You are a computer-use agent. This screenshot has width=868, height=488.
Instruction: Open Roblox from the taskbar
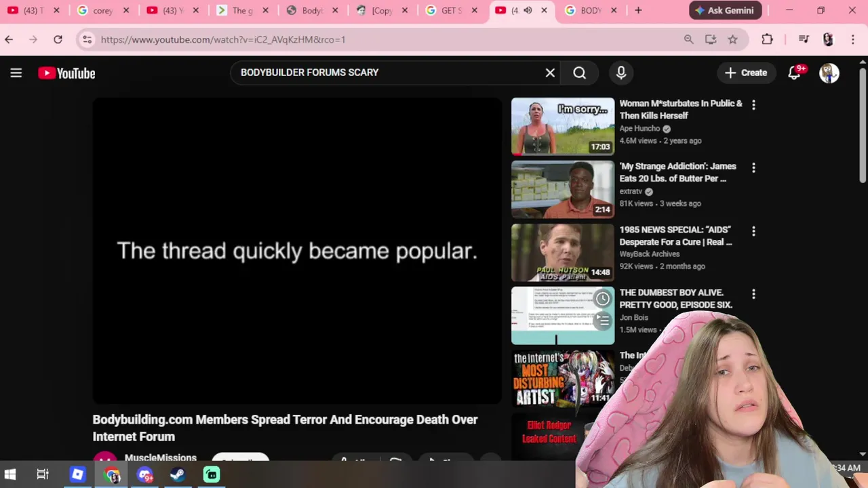point(77,474)
